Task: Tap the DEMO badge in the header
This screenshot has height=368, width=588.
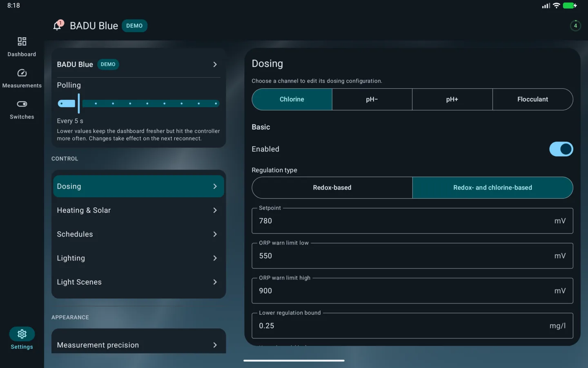Action: click(134, 26)
